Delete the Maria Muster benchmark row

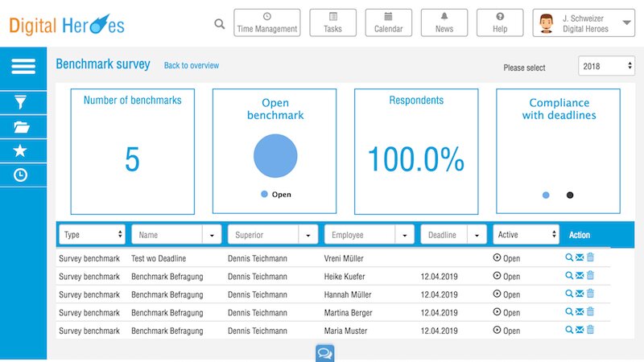(590, 329)
